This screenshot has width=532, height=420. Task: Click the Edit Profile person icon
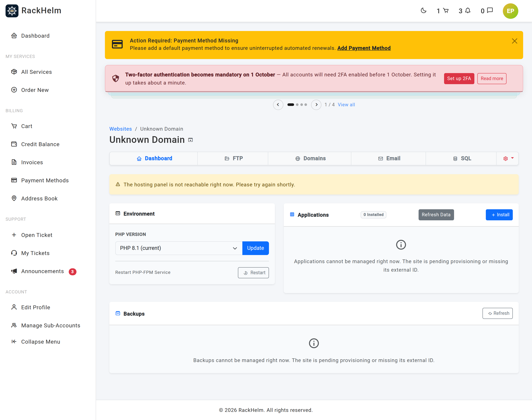tap(14, 307)
